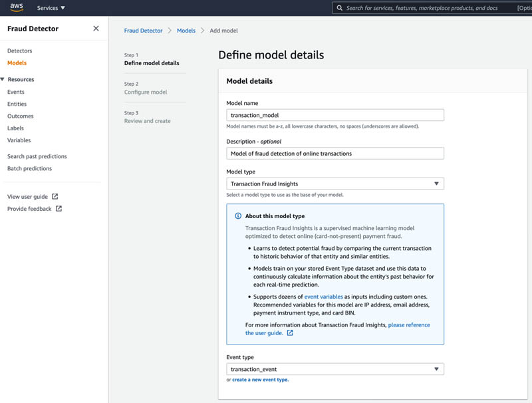Open the Services dropdown menu

(x=51, y=8)
